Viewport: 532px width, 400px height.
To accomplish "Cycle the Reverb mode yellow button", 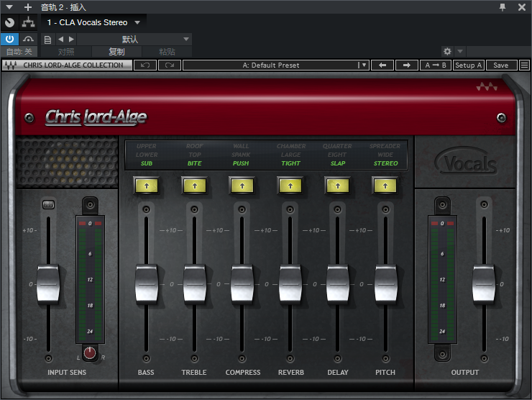I will tap(290, 186).
